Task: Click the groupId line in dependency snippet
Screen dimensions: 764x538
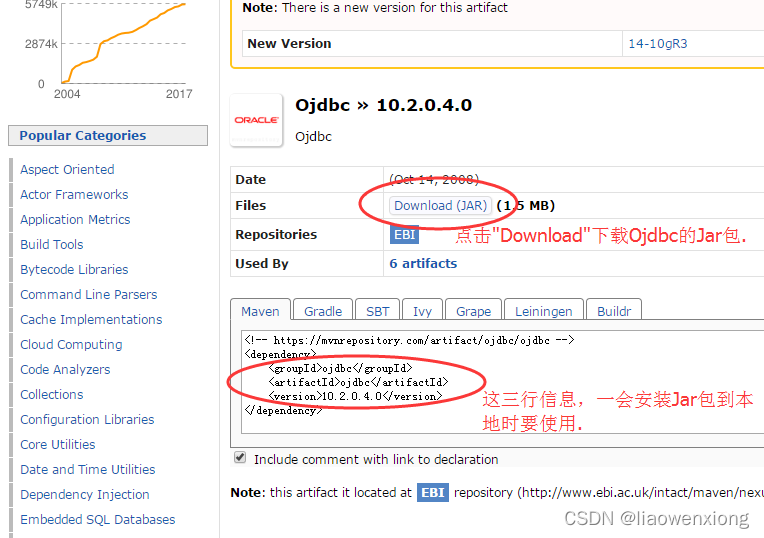Action: click(340, 368)
